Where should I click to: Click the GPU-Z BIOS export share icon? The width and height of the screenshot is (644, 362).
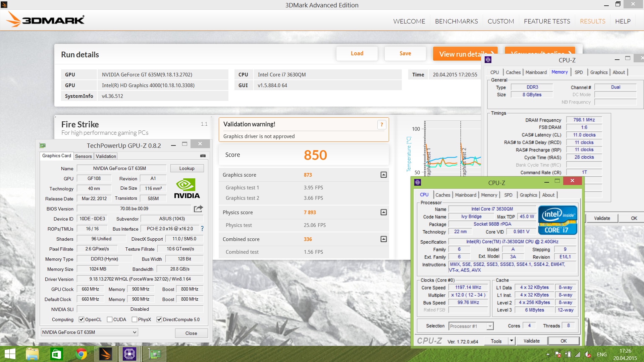click(198, 208)
